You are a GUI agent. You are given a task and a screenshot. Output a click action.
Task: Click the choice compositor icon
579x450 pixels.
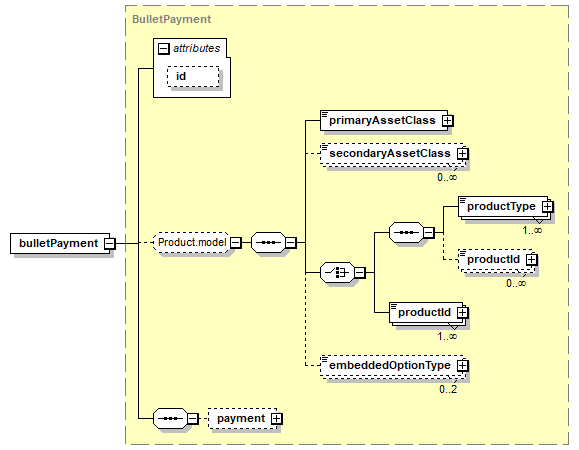[337, 273]
